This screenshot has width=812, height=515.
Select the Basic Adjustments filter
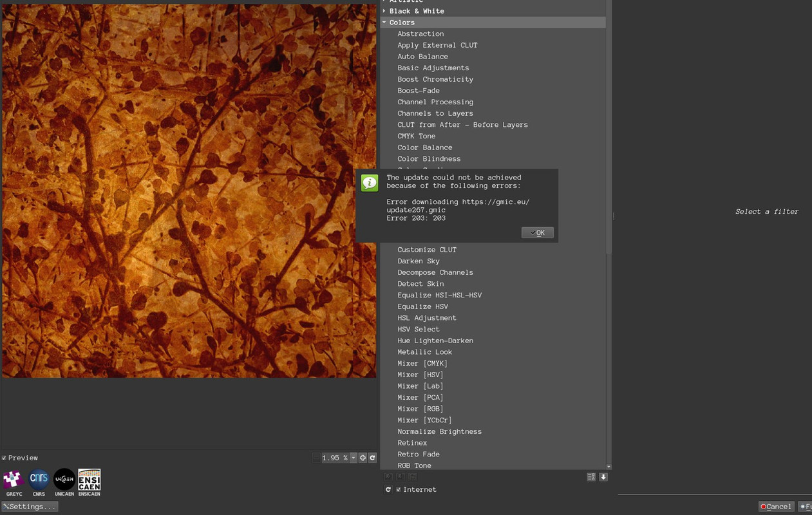[x=433, y=68]
